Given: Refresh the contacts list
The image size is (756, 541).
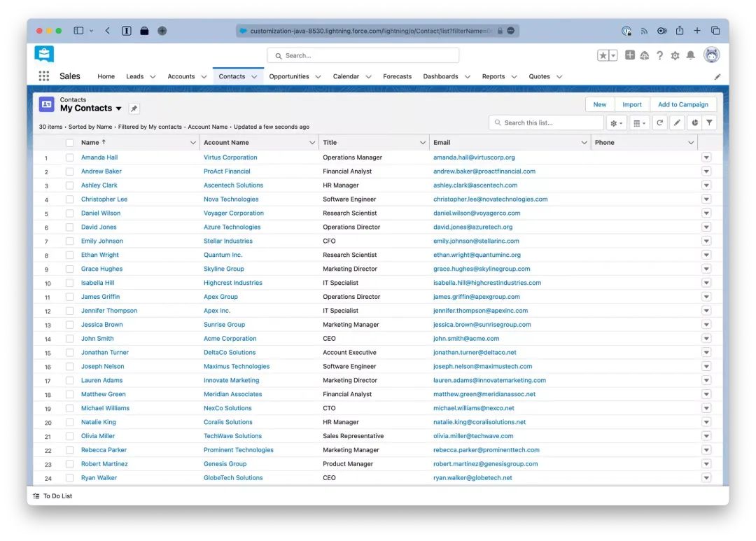Looking at the screenshot, I should tap(659, 122).
